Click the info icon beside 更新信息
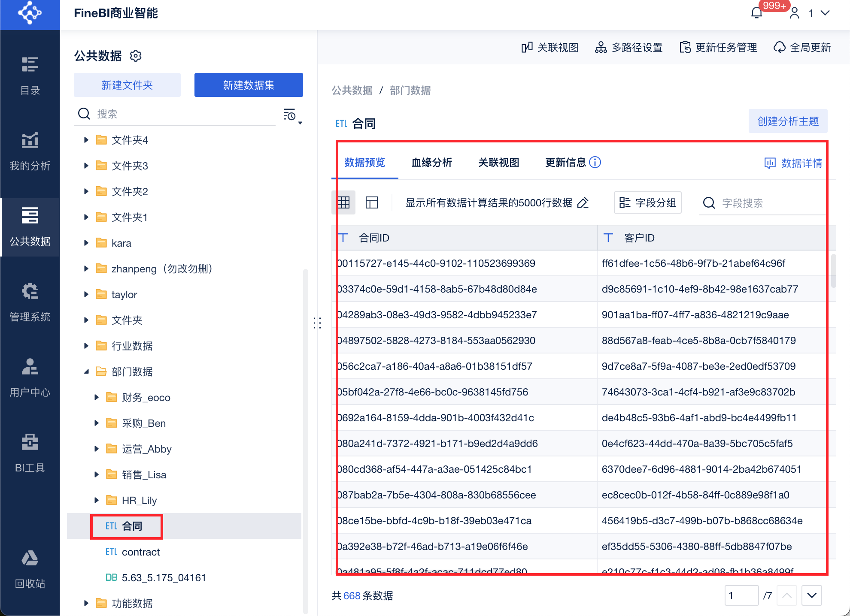The width and height of the screenshot is (850, 616). click(595, 162)
